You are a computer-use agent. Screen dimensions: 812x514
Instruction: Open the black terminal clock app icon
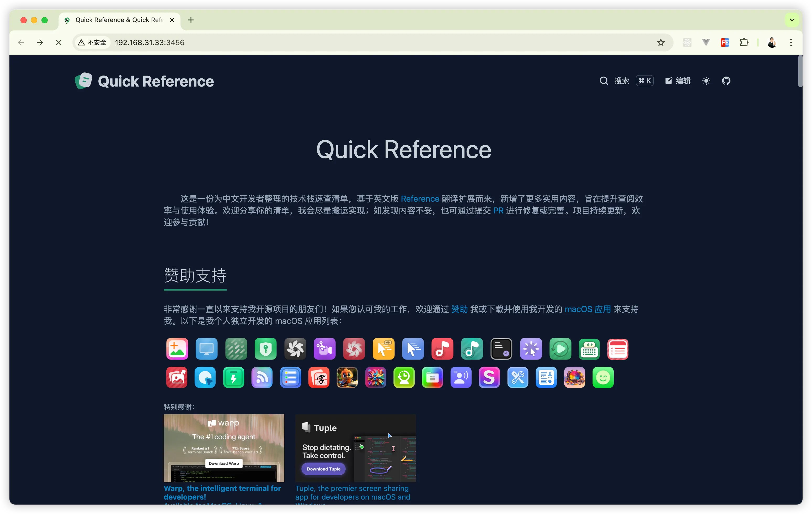click(x=501, y=349)
